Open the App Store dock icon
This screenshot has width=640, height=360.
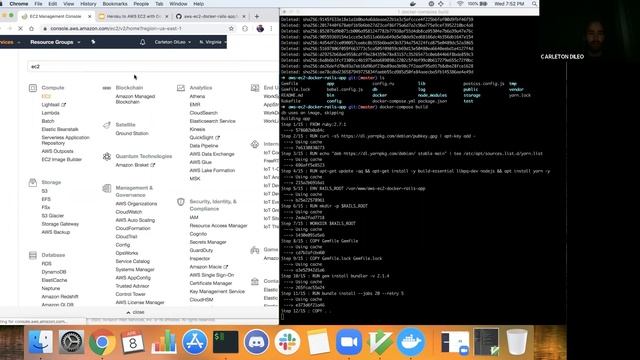pyautogui.click(x=195, y=342)
